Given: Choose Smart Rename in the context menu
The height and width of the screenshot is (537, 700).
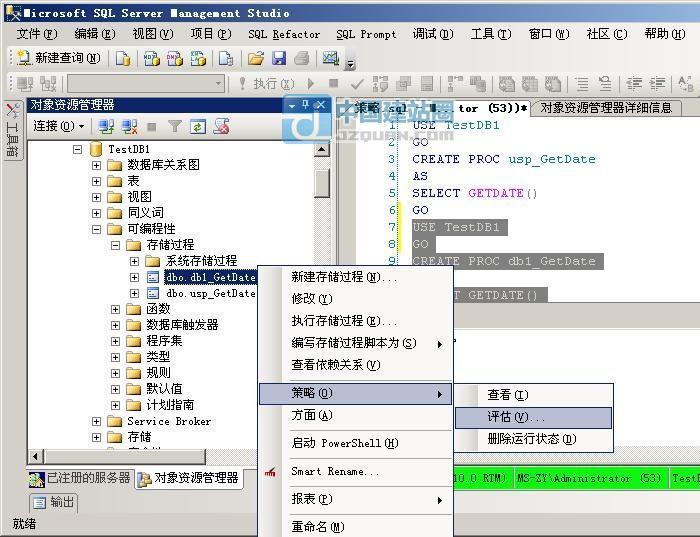Looking at the screenshot, I should coord(355,471).
